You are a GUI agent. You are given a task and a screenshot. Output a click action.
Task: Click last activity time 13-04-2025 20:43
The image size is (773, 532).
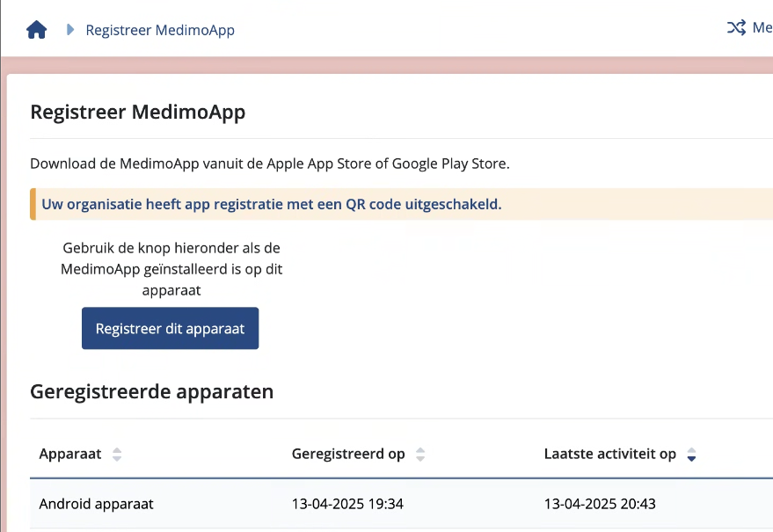600,504
